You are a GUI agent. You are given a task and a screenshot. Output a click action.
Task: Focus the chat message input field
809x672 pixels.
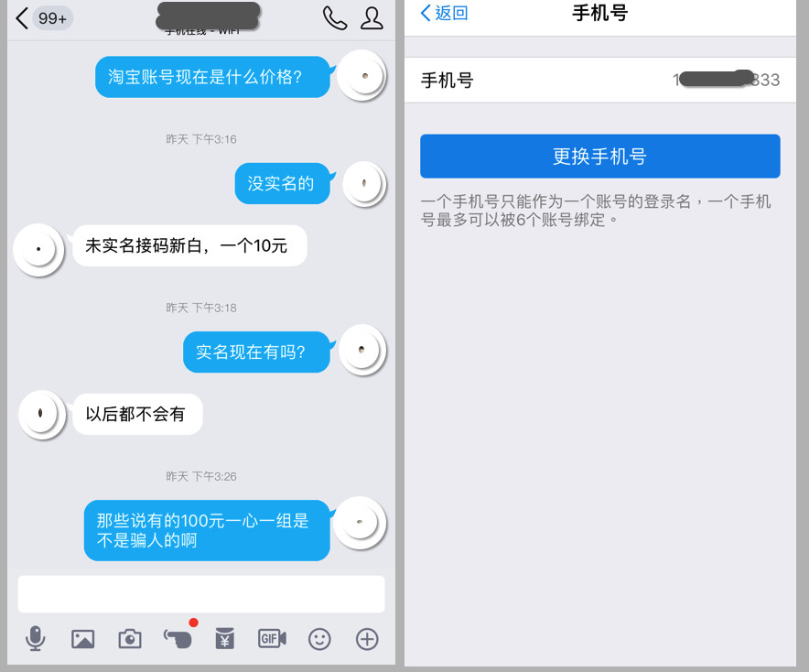pyautogui.click(x=201, y=594)
